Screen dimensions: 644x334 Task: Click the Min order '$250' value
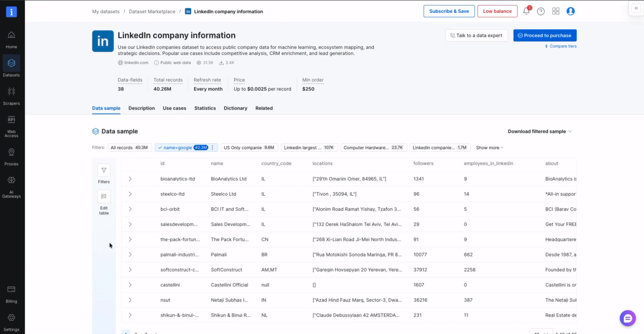pyautogui.click(x=308, y=89)
